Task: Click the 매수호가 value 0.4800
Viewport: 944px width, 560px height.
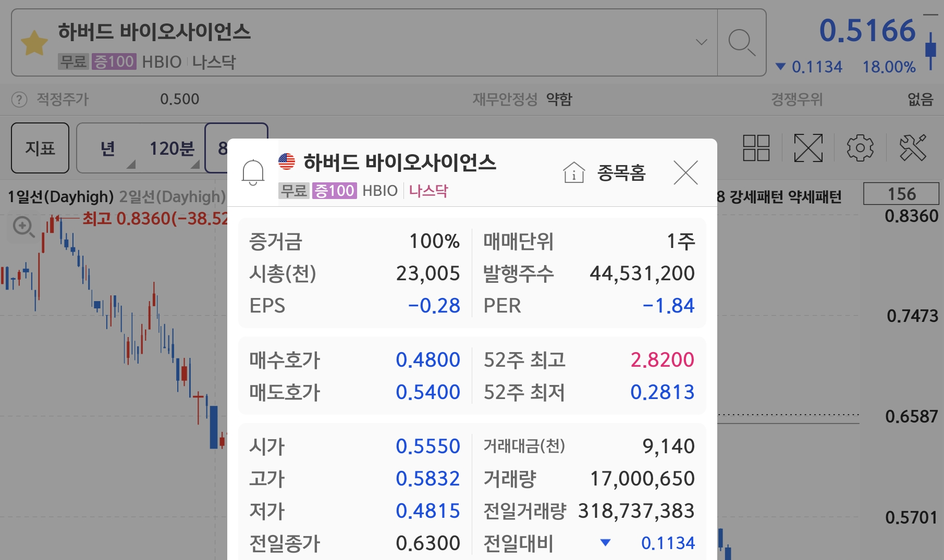Action: (x=428, y=360)
